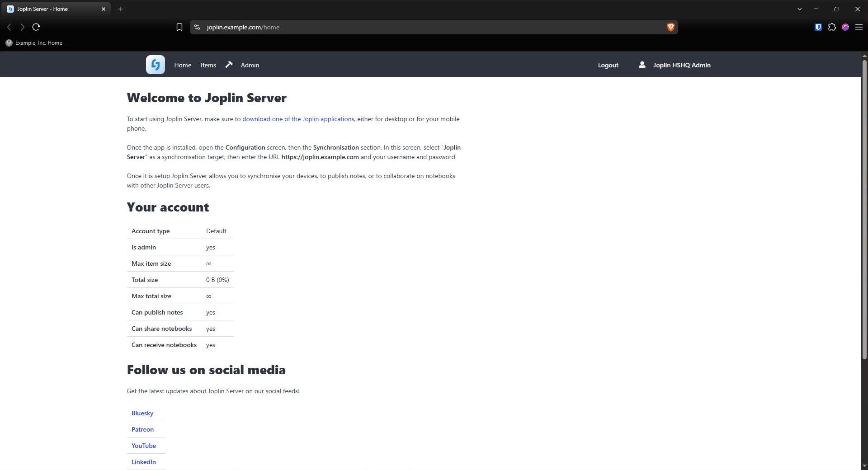Click the bold 'https://joplin.example.com' URL text
868x470 pixels.
pyautogui.click(x=320, y=157)
